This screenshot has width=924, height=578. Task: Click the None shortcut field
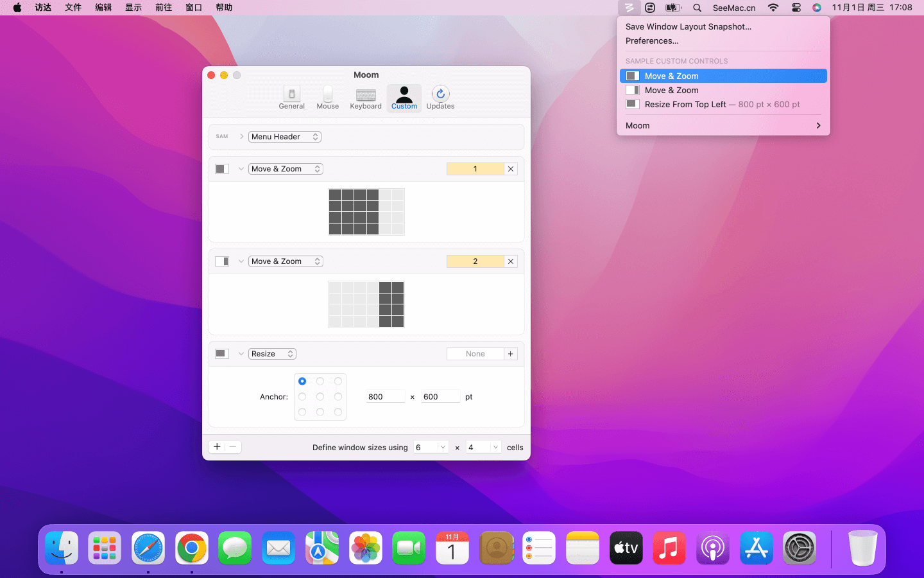pyautogui.click(x=475, y=354)
